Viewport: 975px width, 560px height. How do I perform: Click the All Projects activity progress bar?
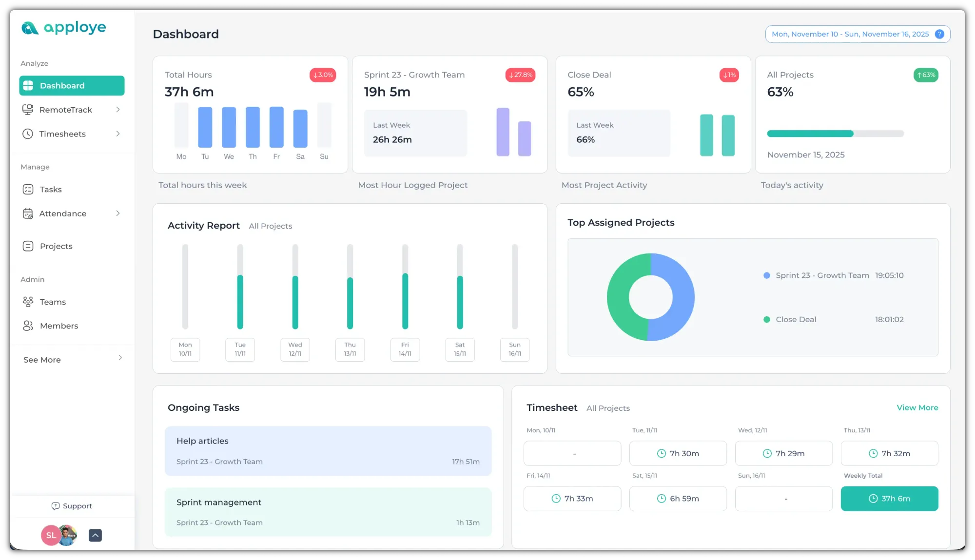point(835,134)
